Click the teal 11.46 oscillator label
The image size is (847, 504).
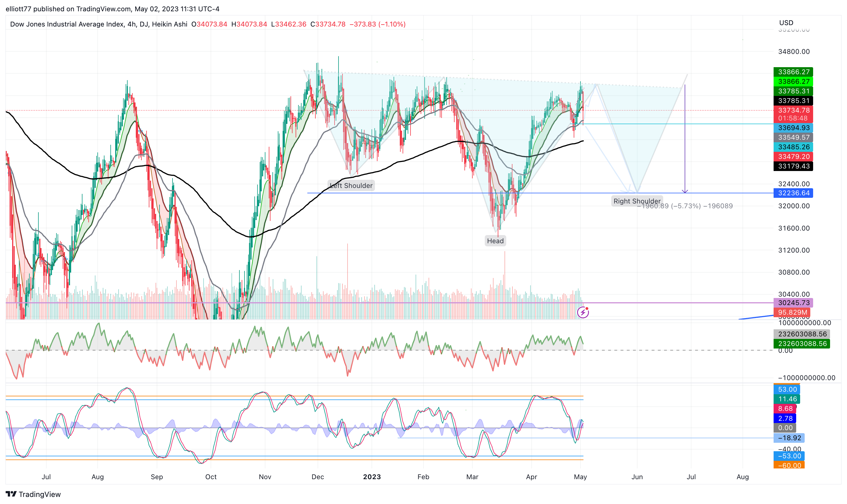pyautogui.click(x=787, y=399)
